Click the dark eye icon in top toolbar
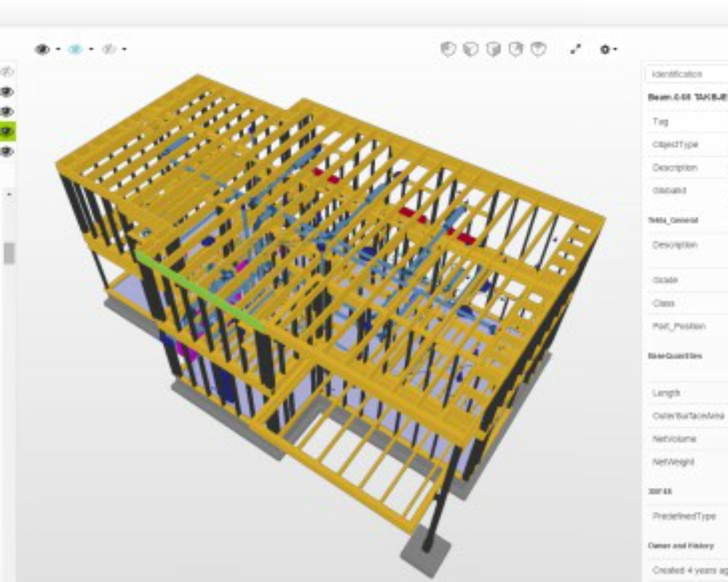The image size is (728, 582). click(x=42, y=49)
